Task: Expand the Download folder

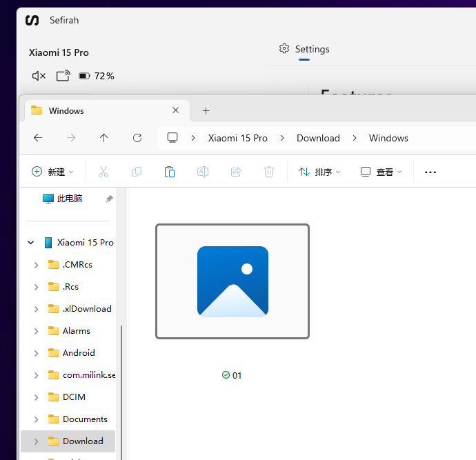Action: tap(36, 441)
